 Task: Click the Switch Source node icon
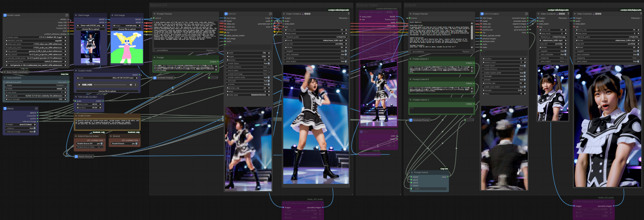(76, 157)
